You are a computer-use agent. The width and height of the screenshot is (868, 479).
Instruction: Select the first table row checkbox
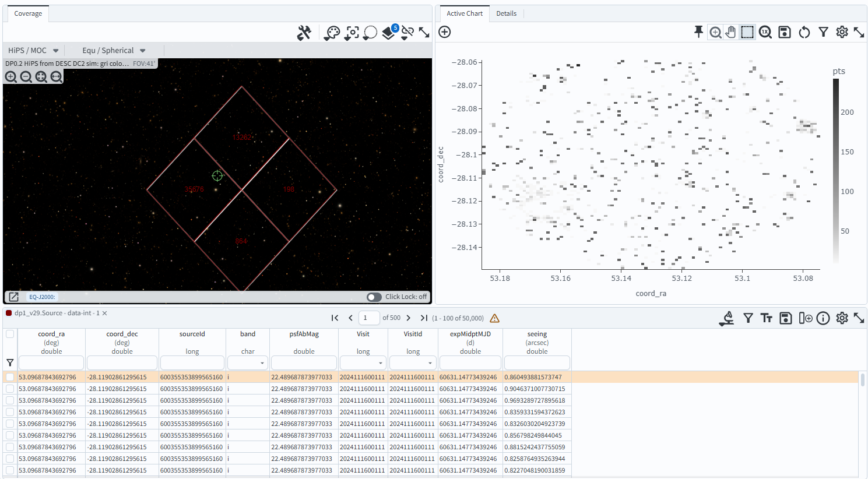pos(10,378)
